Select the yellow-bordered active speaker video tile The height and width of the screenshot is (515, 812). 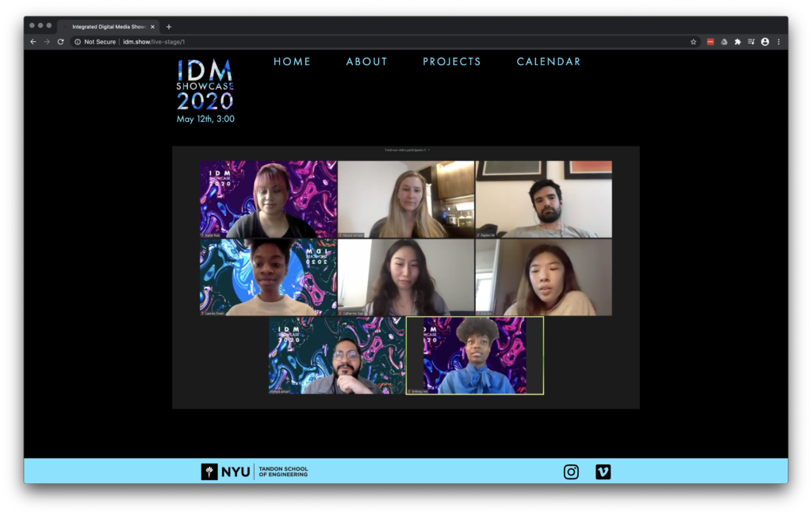[x=475, y=356]
